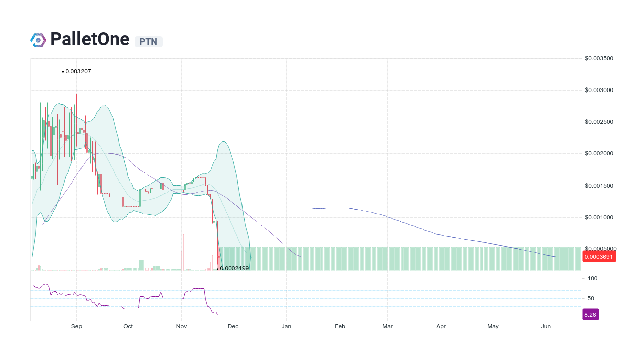Click the 50 level label on the RSI scale
The width and height of the screenshot is (644, 362).
[590, 298]
